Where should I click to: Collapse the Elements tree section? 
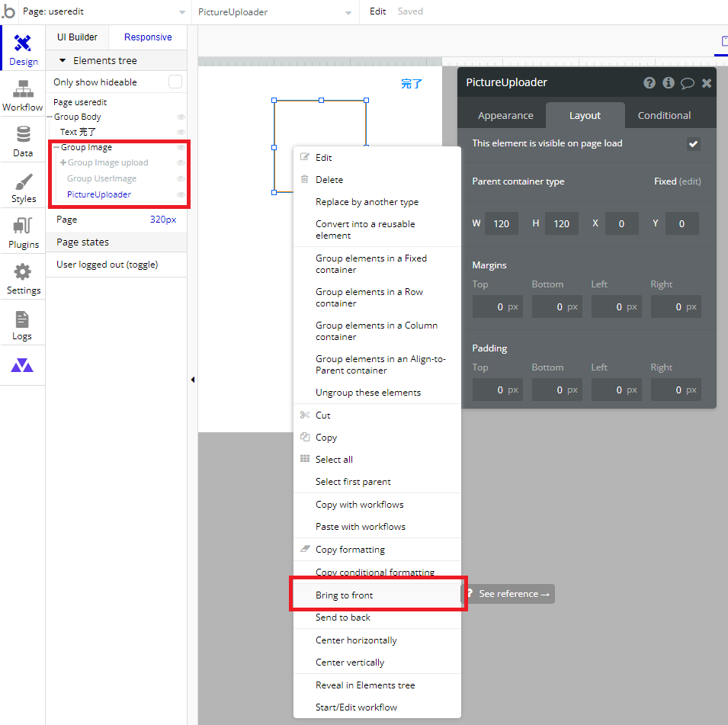[63, 60]
